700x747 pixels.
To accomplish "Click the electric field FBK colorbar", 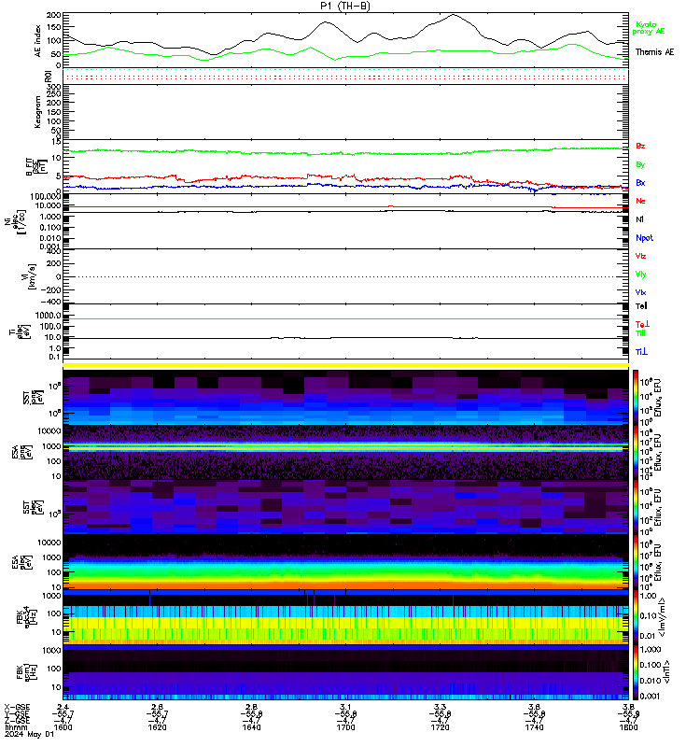I will pyautogui.click(x=636, y=617).
